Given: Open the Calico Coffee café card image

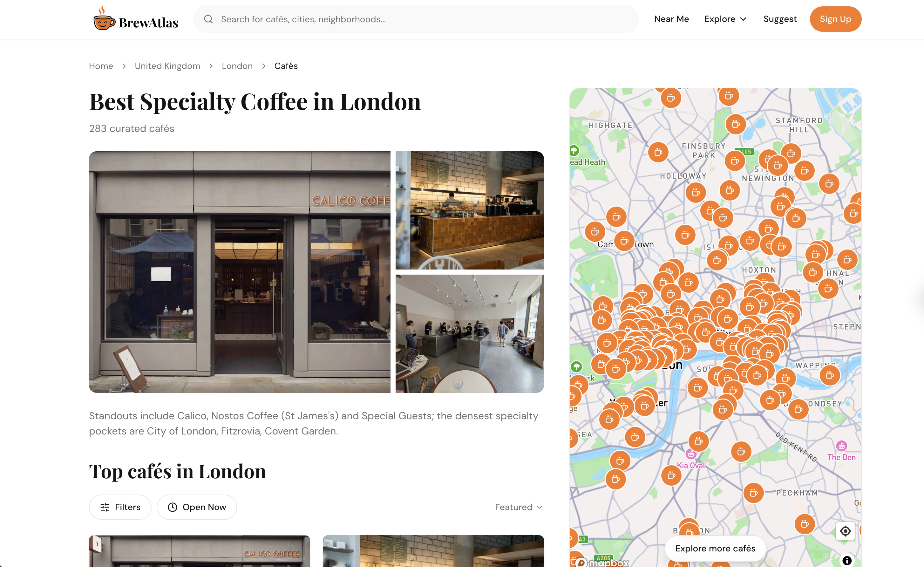Looking at the screenshot, I should [200, 551].
